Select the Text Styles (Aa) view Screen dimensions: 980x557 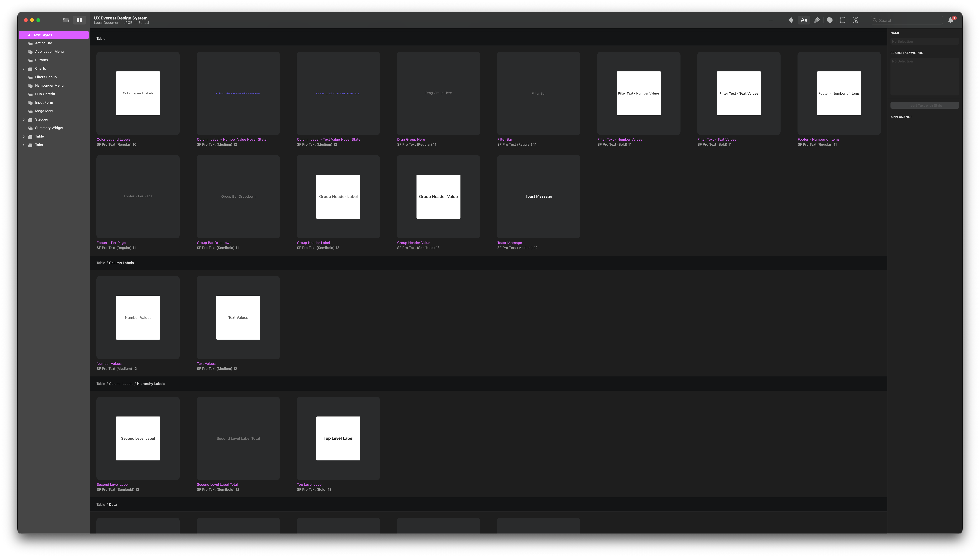pyautogui.click(x=804, y=20)
